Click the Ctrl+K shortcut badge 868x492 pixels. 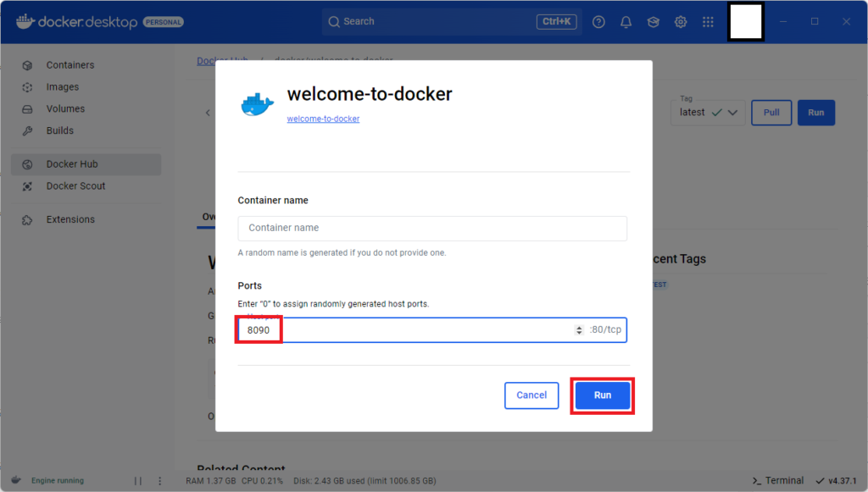coord(556,21)
